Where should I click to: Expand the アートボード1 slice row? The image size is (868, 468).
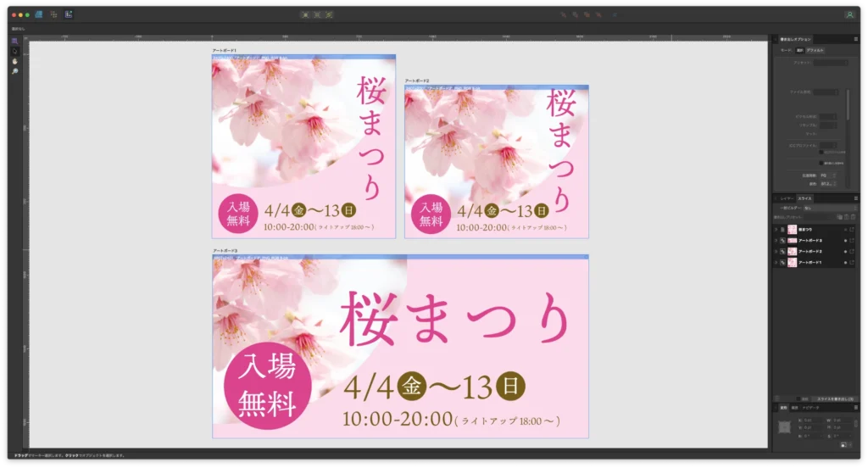click(776, 263)
